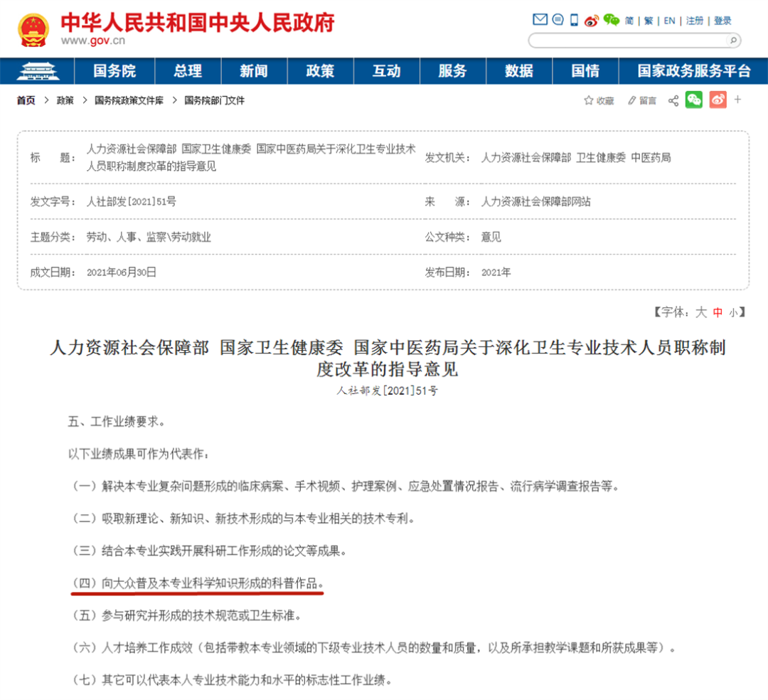
Task: Click the Weibo icon in top header
Action: [592, 21]
